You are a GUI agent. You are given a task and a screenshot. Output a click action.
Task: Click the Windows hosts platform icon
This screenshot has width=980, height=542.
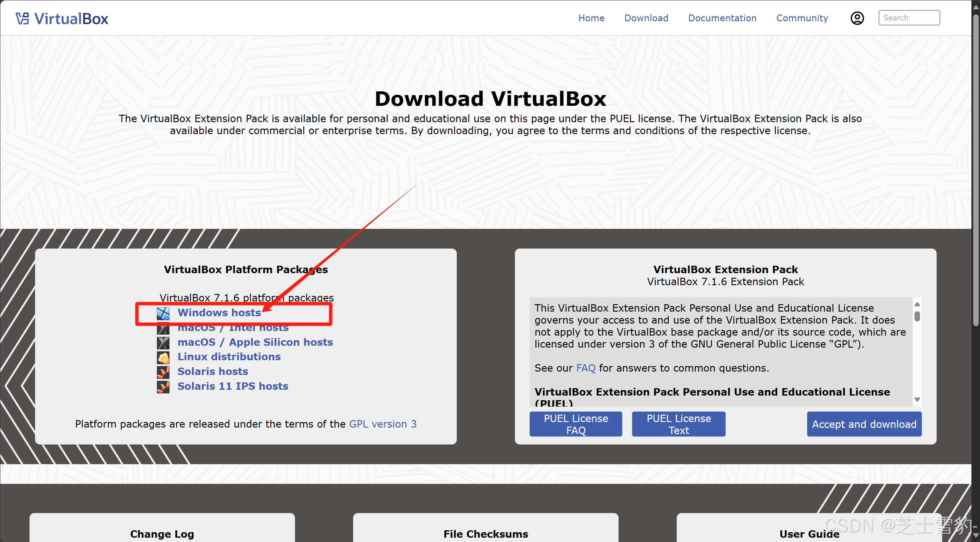coord(163,313)
